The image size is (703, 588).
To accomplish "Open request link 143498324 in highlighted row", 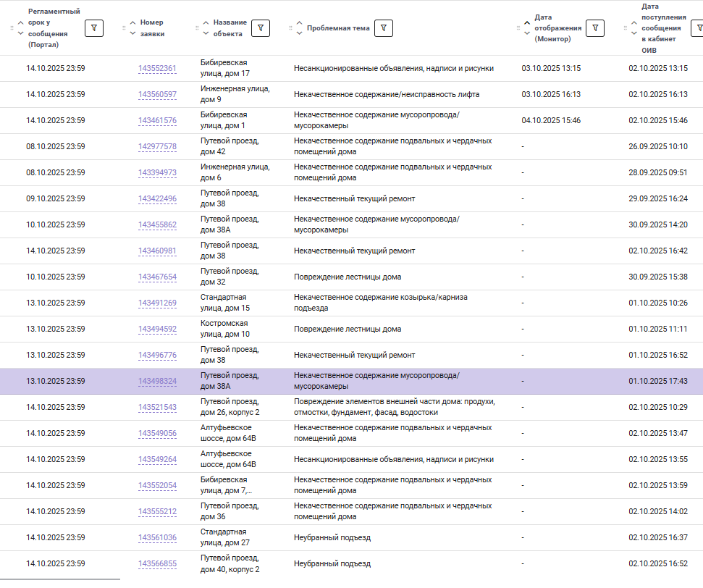I will click(157, 382).
